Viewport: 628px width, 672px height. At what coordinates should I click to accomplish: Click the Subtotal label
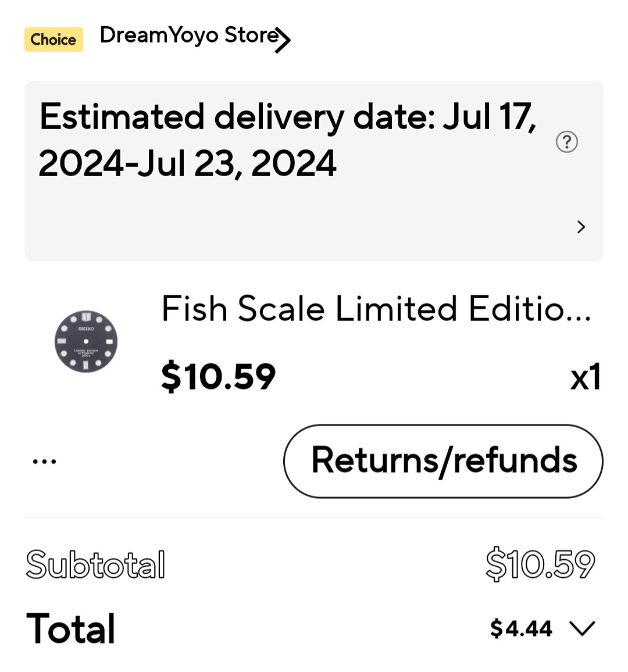pos(95,564)
